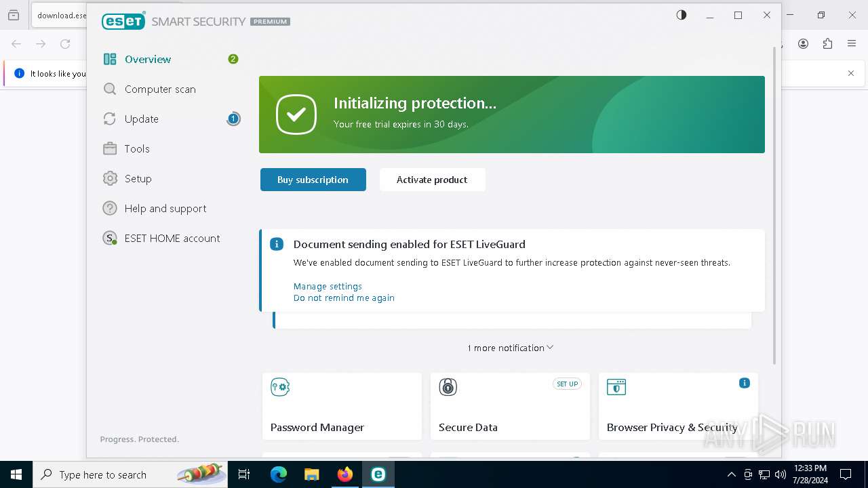Click browser back arrow
The width and height of the screenshot is (868, 488).
(x=16, y=43)
